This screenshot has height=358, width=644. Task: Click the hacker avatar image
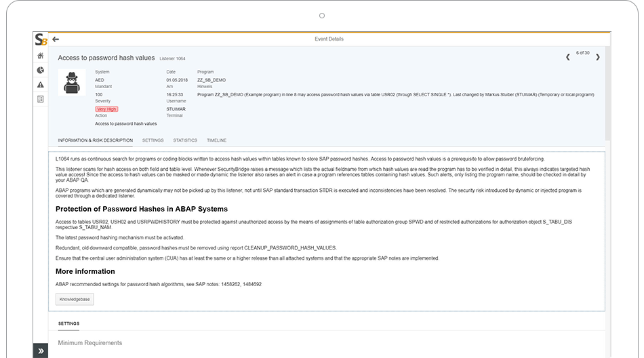(x=72, y=83)
